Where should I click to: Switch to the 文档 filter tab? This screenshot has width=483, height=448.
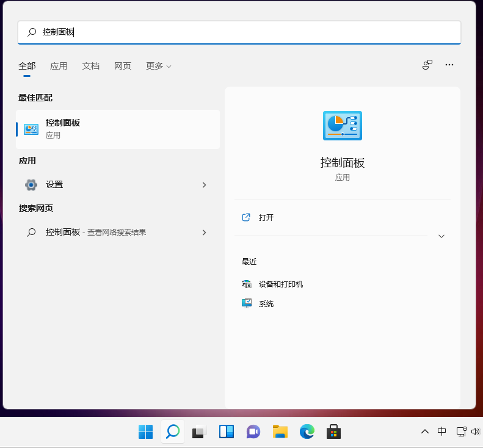click(91, 66)
